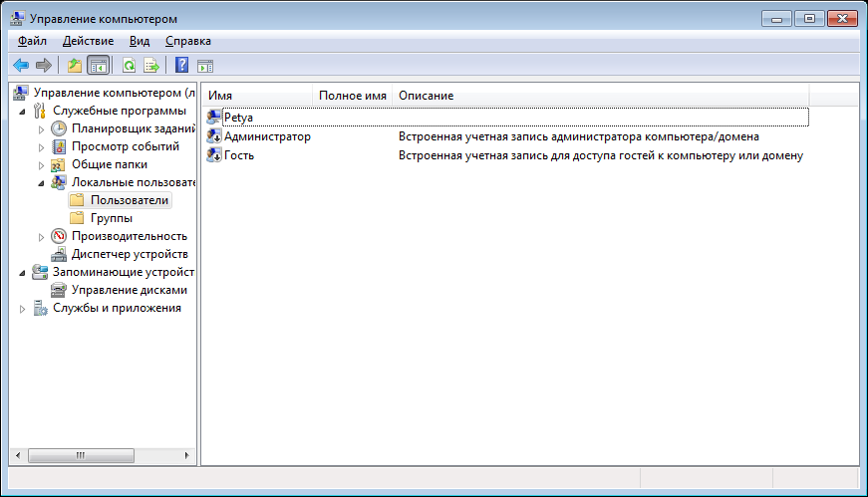Open the Справка menu
The image size is (868, 497).
[x=188, y=41]
